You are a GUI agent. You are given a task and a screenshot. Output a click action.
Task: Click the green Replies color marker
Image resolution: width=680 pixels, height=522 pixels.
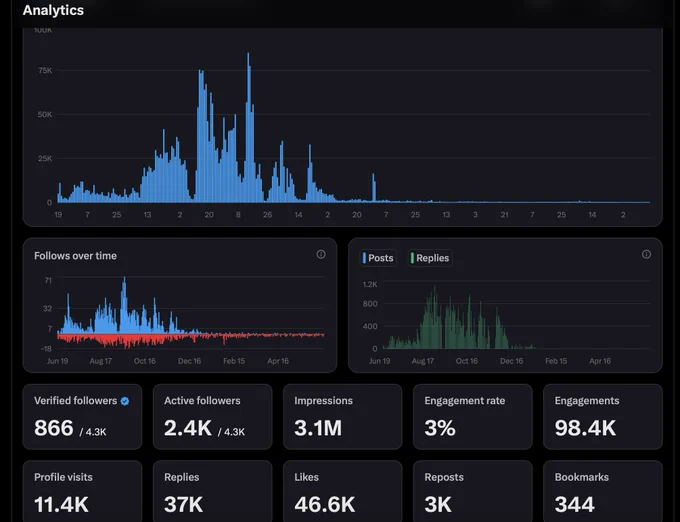tap(412, 258)
